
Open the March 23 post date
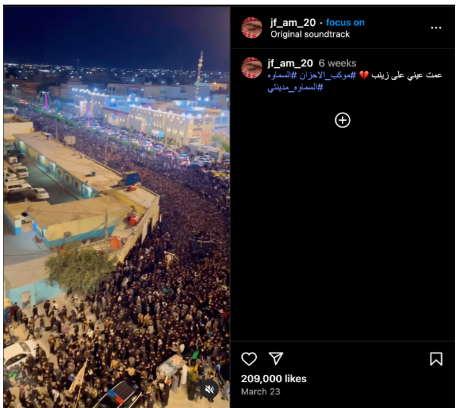click(261, 392)
